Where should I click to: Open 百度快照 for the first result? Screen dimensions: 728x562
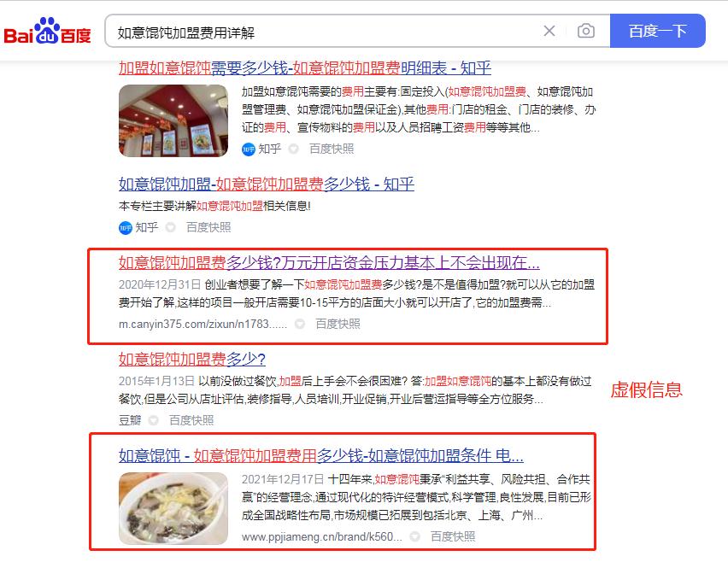coord(332,149)
